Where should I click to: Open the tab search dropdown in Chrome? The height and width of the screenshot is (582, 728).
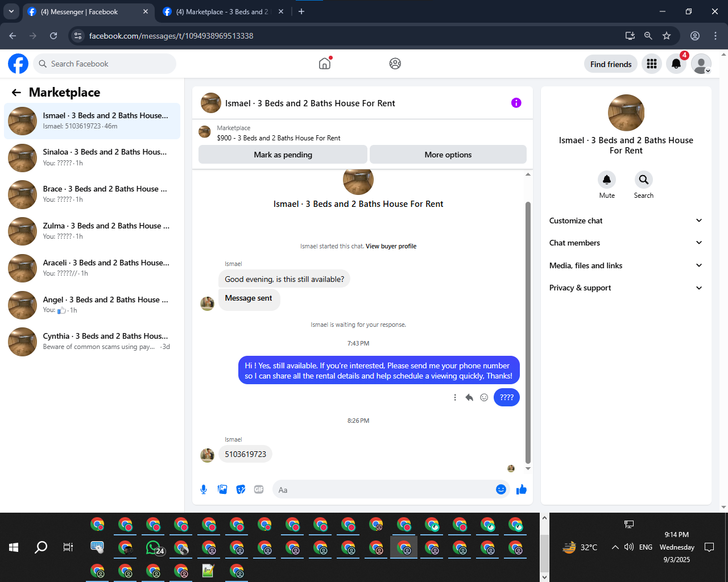pos(11,11)
